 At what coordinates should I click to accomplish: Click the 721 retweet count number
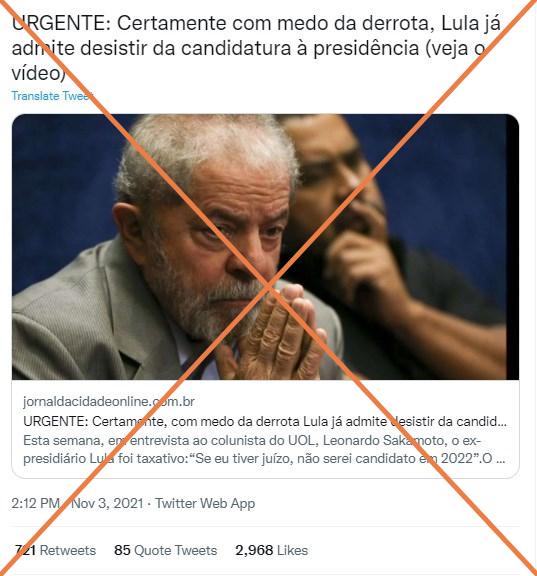pyautogui.click(x=25, y=550)
